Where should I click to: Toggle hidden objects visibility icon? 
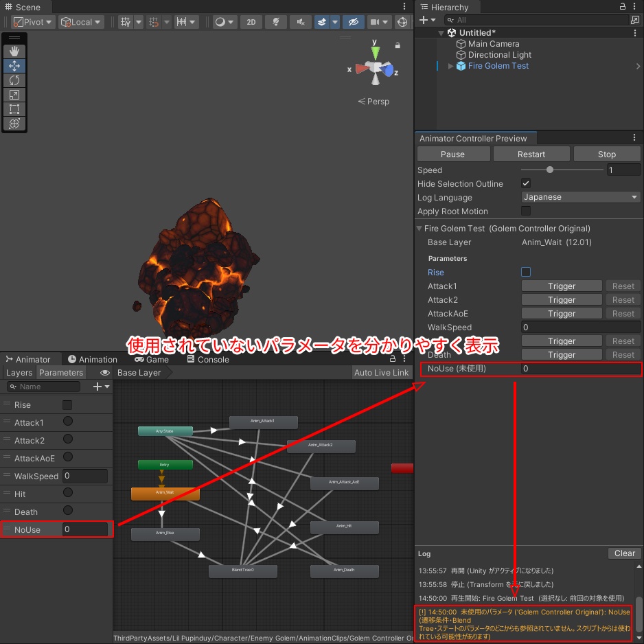(x=353, y=22)
